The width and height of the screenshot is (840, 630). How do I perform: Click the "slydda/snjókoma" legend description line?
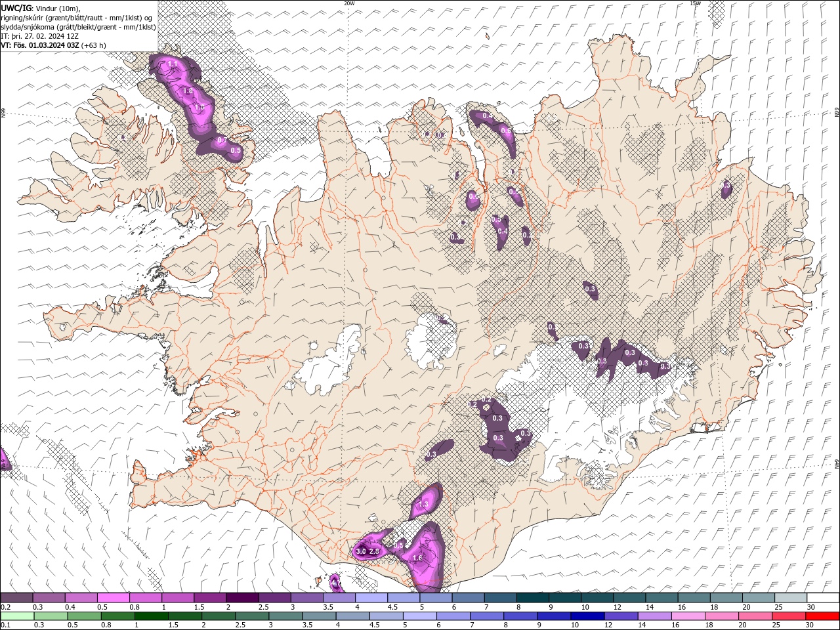pyautogui.click(x=79, y=27)
